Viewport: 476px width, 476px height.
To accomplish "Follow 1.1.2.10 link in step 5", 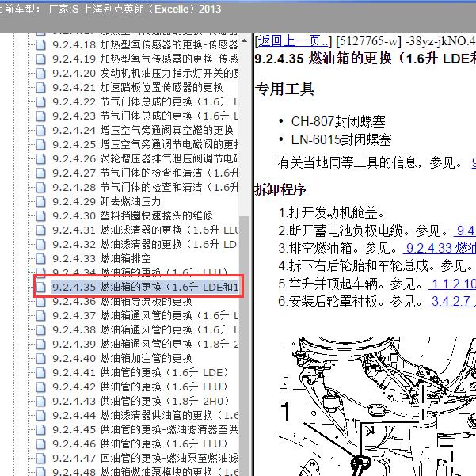I will click(452, 284).
